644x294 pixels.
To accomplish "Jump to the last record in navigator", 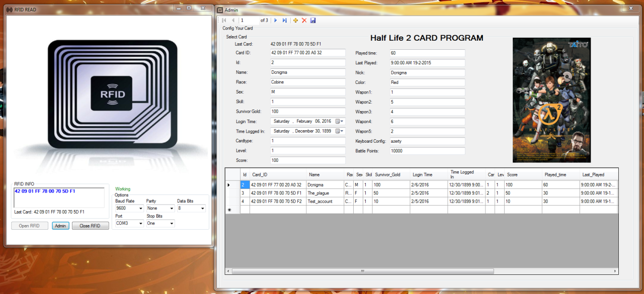I will coord(284,20).
